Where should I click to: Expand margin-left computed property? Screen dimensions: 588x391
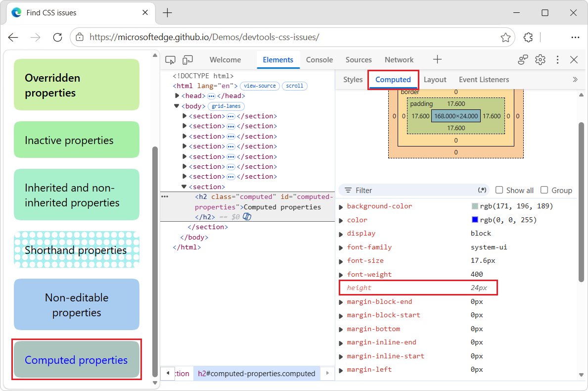pos(341,370)
